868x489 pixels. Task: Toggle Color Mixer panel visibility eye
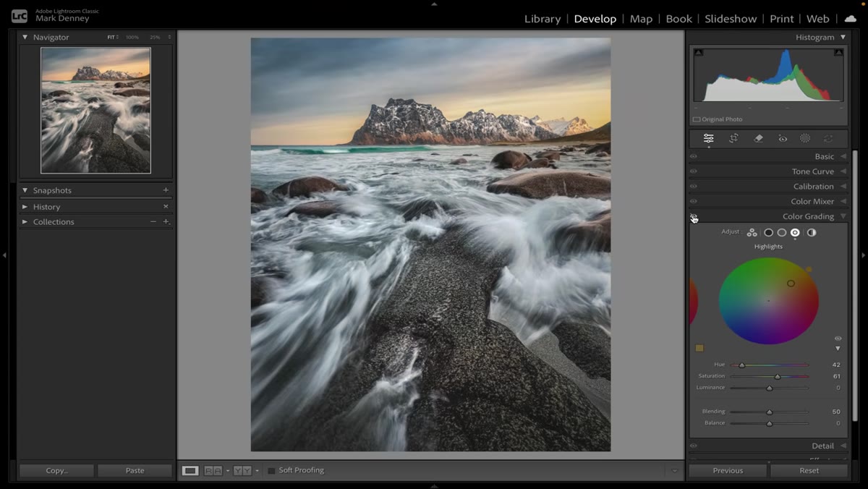pos(693,201)
